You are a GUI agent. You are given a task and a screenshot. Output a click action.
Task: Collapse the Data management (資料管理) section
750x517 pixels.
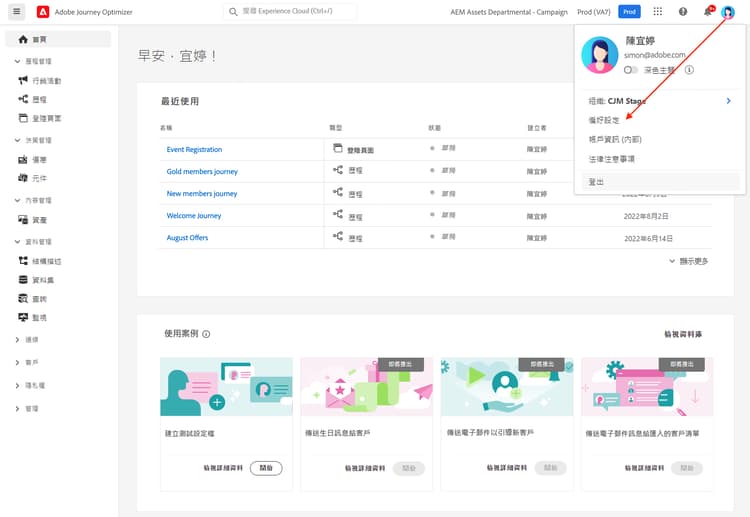click(x=17, y=242)
